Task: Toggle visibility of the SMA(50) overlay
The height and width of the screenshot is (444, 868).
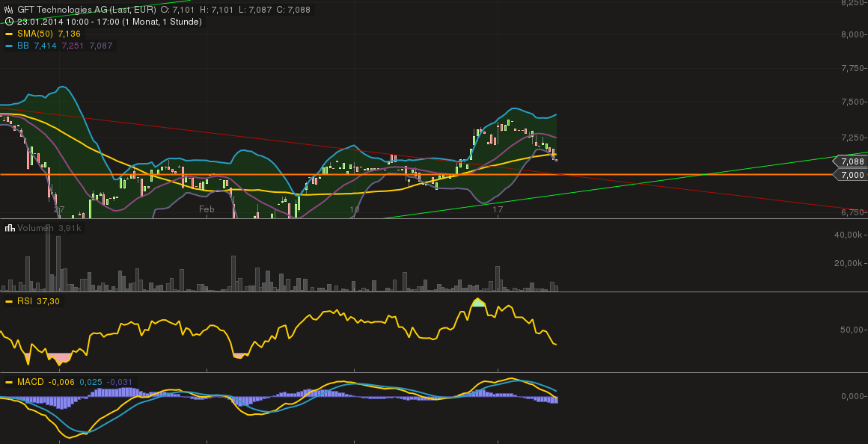Action: click(x=10, y=33)
